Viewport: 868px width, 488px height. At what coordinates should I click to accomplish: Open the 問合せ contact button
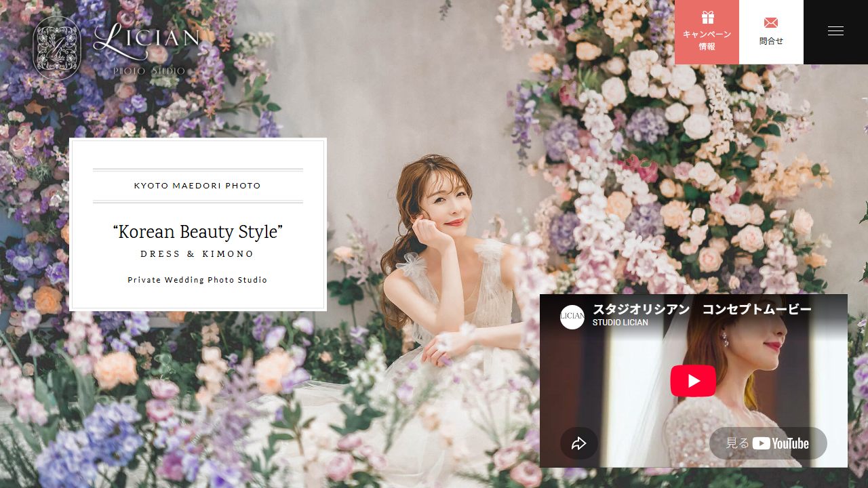pos(771,32)
